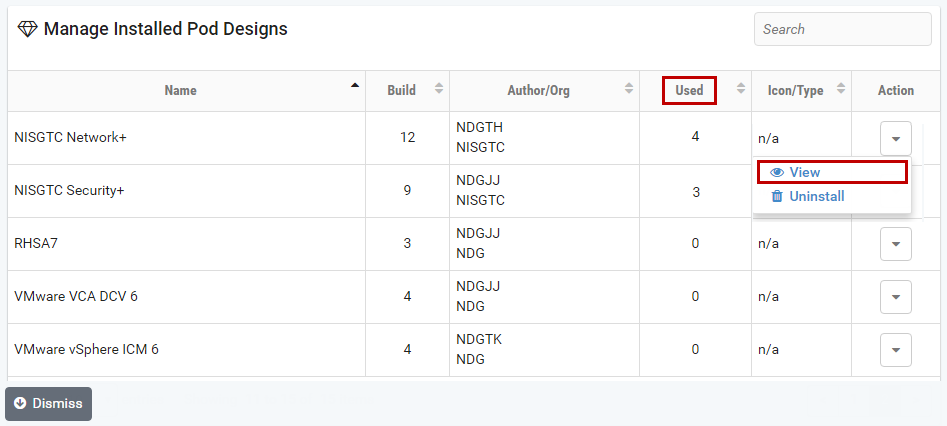
Task: Expand action menu for VMware vSphere ICM 6
Action: pyautogui.click(x=895, y=349)
